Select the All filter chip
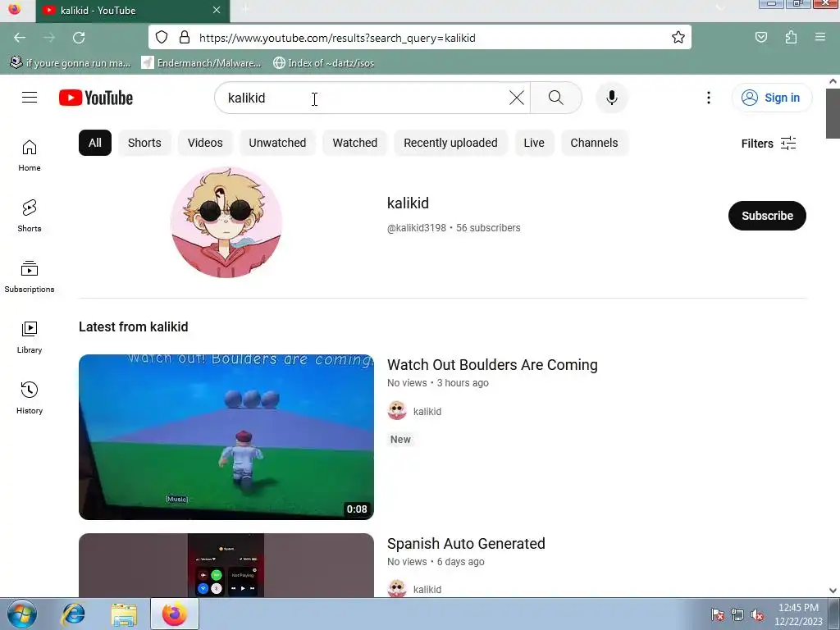 (x=95, y=143)
